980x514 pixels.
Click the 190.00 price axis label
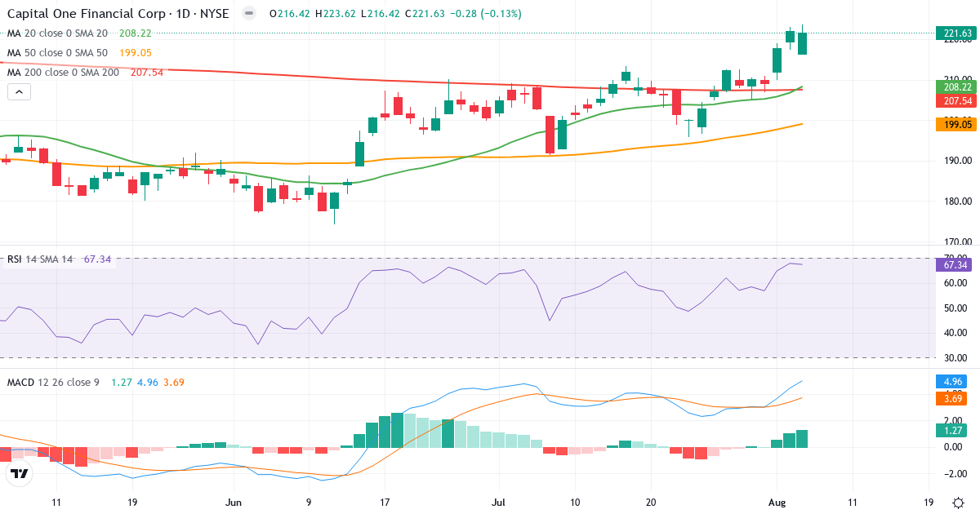coord(956,161)
